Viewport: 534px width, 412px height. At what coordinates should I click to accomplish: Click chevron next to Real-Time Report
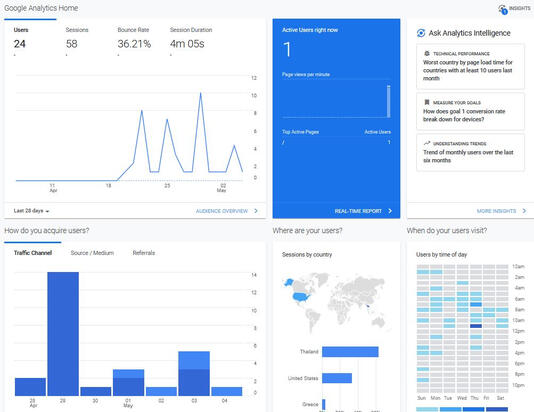tap(390, 211)
